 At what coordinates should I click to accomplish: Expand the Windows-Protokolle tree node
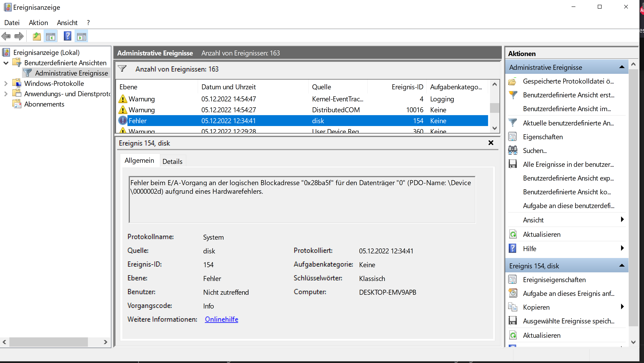tap(6, 84)
